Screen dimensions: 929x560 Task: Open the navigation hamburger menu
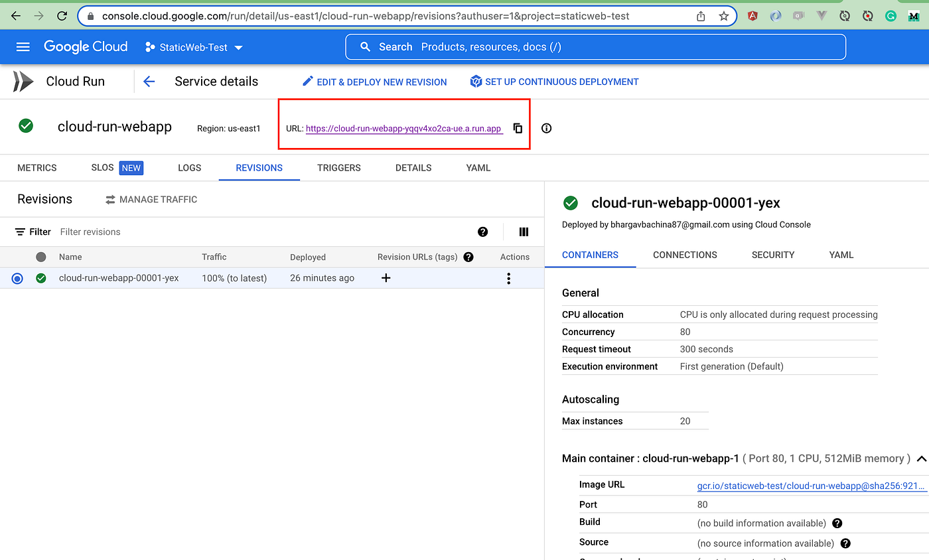coord(23,46)
